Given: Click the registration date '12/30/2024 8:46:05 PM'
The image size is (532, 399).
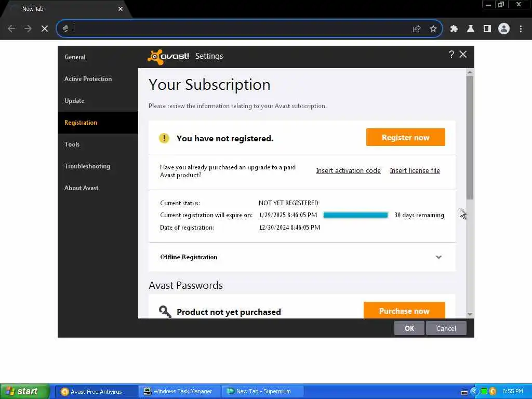Looking at the screenshot, I should (289, 228).
